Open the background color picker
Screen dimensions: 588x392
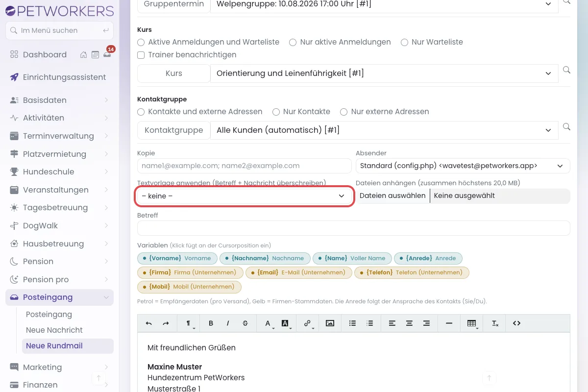[x=286, y=323]
